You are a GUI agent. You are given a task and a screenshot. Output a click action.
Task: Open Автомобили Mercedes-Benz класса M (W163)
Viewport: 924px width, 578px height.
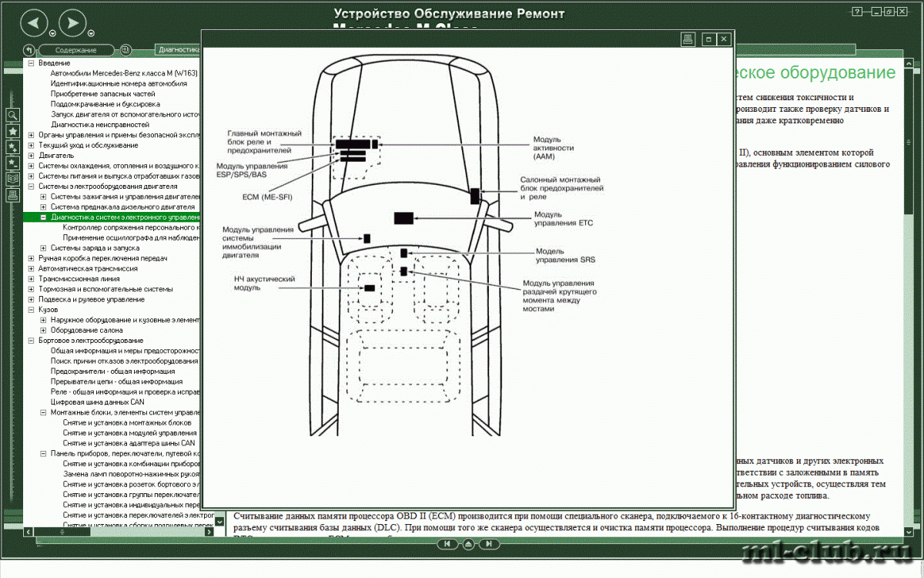coord(124,73)
